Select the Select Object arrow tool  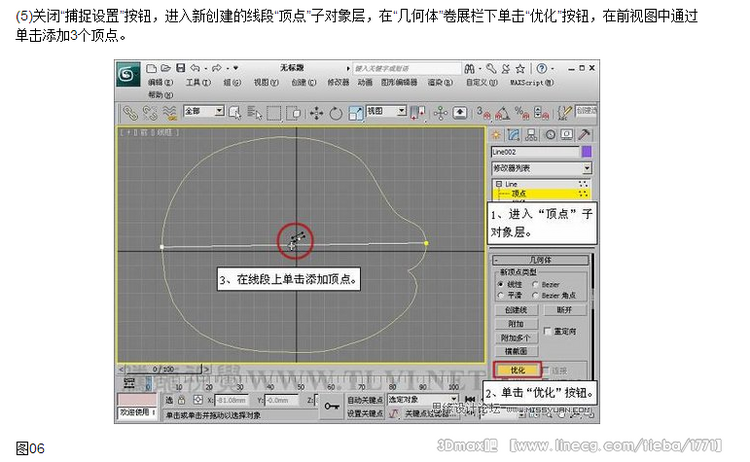pyautogui.click(x=235, y=113)
